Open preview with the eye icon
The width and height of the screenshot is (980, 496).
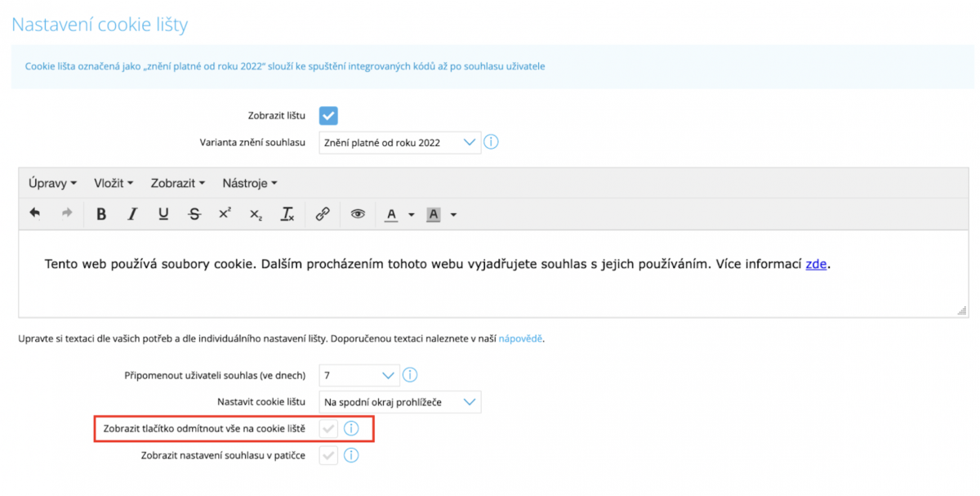pos(358,214)
